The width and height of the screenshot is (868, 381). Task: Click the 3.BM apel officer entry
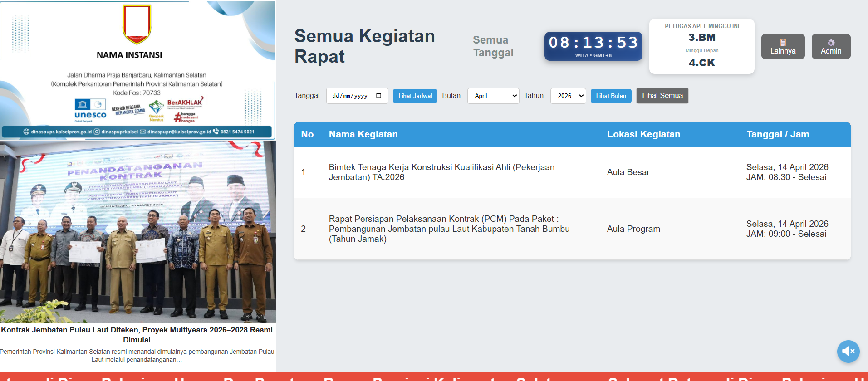click(x=702, y=37)
